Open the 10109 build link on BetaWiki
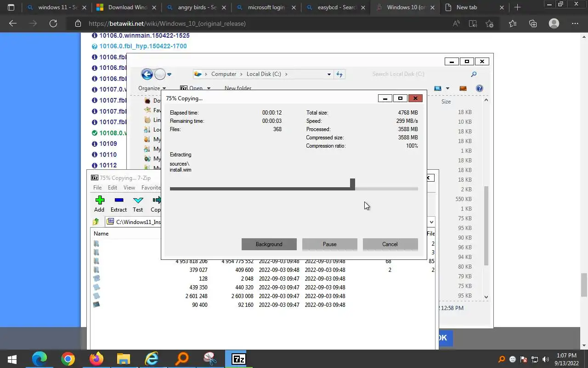This screenshot has height=368, width=588. [x=108, y=144]
